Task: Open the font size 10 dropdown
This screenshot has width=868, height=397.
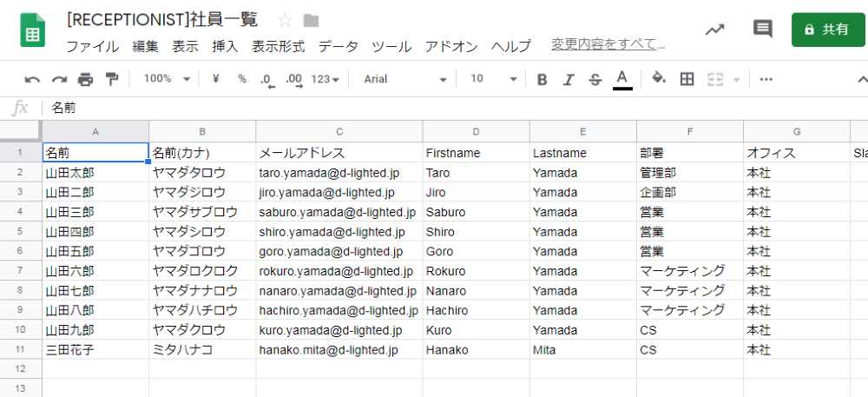Action: 492,79
